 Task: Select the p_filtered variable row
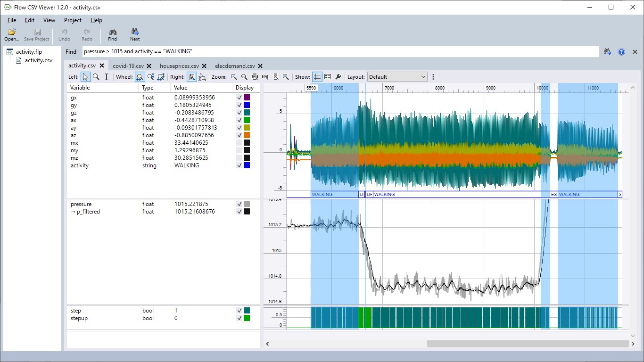click(x=164, y=212)
